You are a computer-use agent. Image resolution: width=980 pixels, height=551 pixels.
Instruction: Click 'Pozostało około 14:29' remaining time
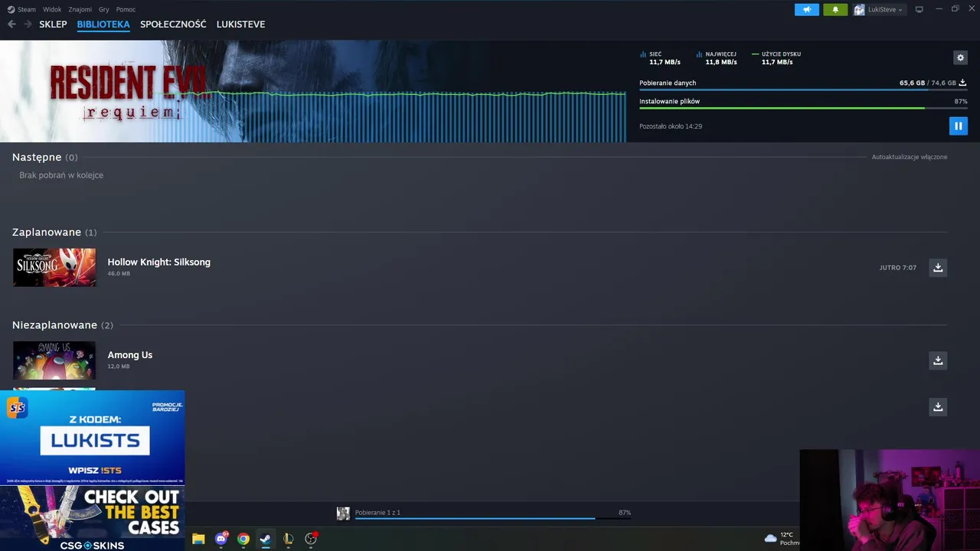tap(671, 126)
